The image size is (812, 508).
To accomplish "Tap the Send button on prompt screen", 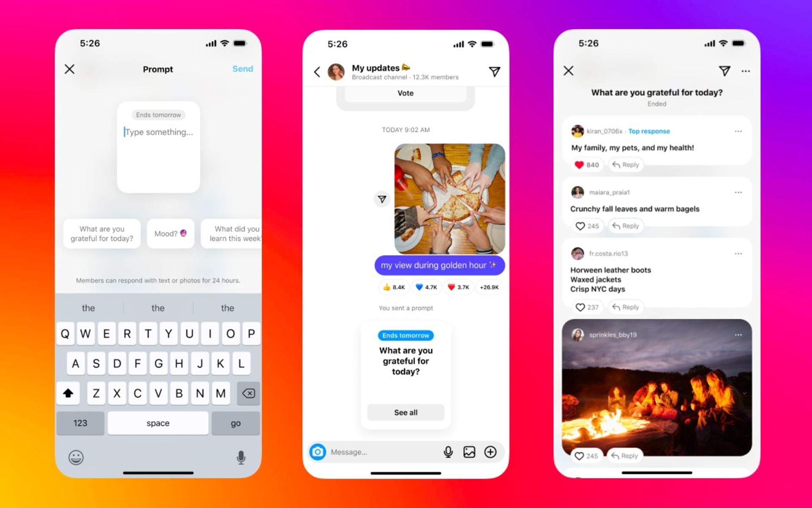I will pos(243,69).
